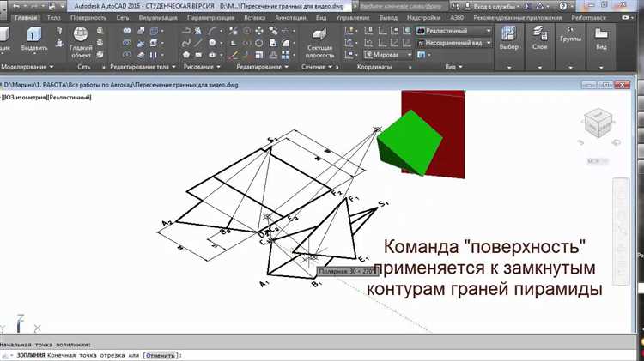The image size is (644, 361).
Task: Select the Ellipse draw tool
Action: point(212,55)
